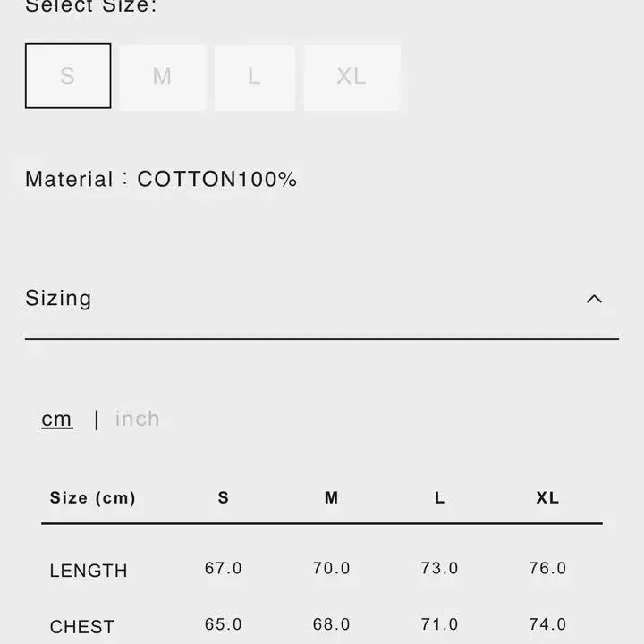This screenshot has width=644, height=644.
Task: Select size M button
Action: click(162, 76)
